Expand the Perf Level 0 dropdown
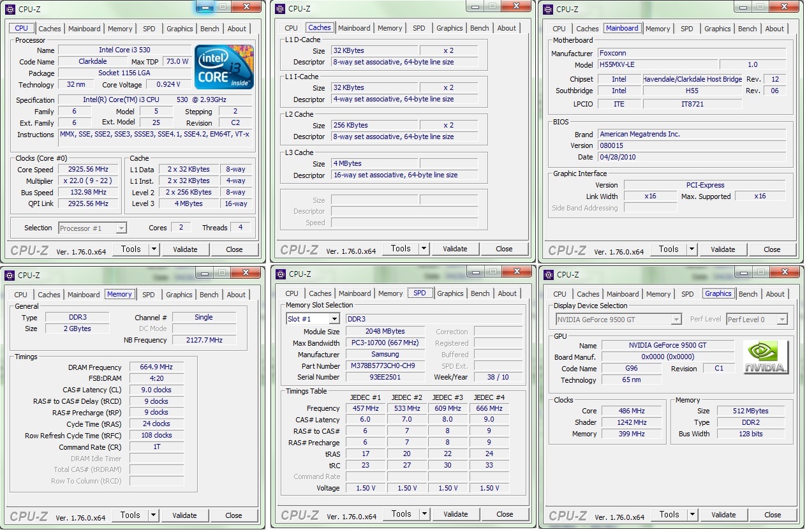Viewport: 807px width, 532px height. point(781,320)
